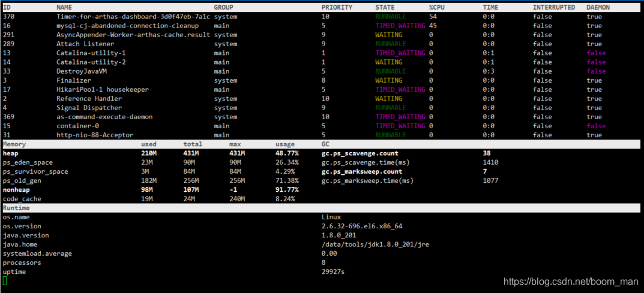
Task: Select the Signal Dispatcher thread name
Action: (89, 108)
